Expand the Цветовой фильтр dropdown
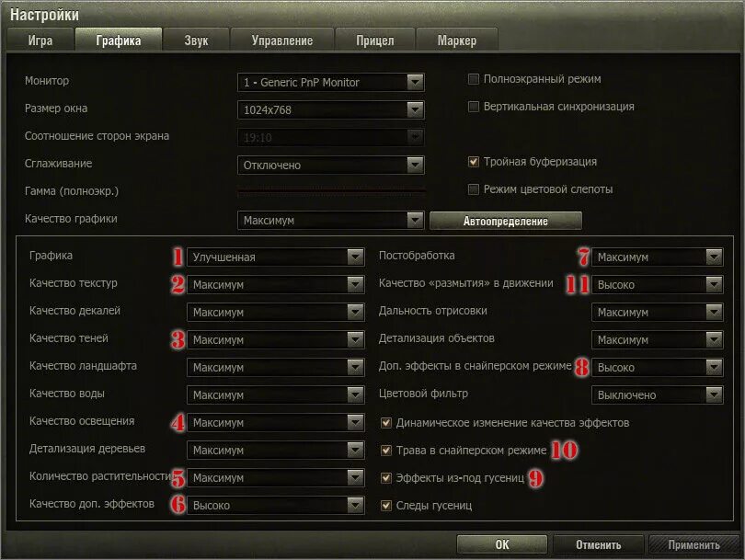This screenshot has width=745, height=560. (657, 394)
